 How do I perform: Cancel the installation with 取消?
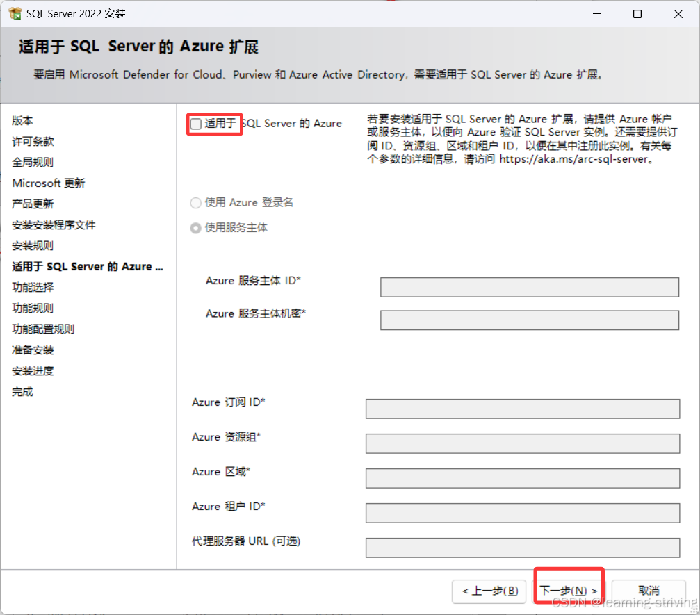coord(649,591)
